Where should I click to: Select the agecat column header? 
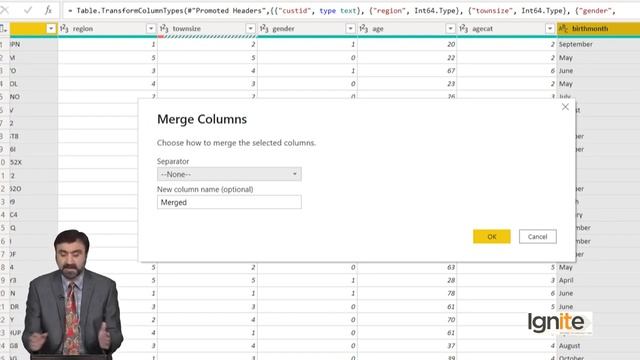pos(507,29)
